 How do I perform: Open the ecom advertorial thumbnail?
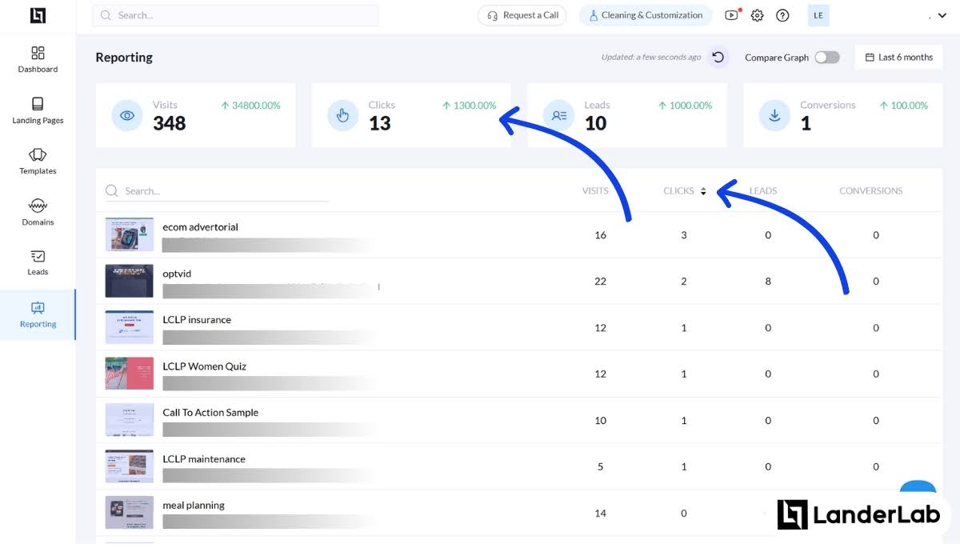pos(130,234)
